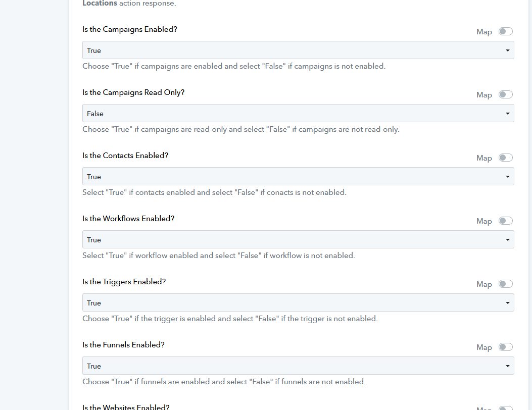This screenshot has height=410, width=532.
Task: Click caret arrow of Triggers Enabled select
Action: (x=508, y=303)
